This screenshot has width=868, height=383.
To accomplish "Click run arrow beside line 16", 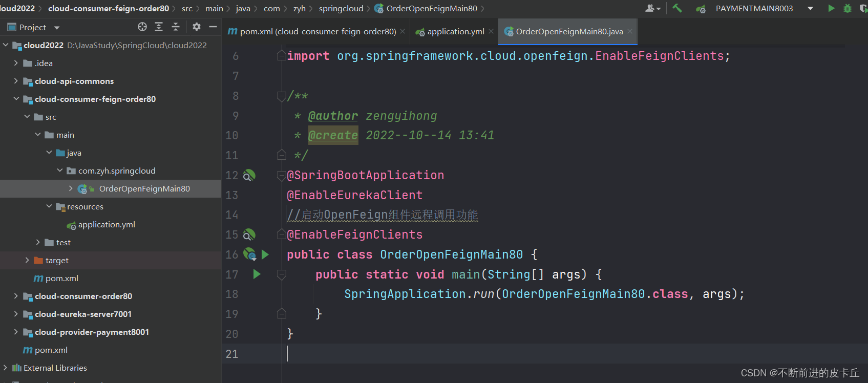I will [x=265, y=254].
